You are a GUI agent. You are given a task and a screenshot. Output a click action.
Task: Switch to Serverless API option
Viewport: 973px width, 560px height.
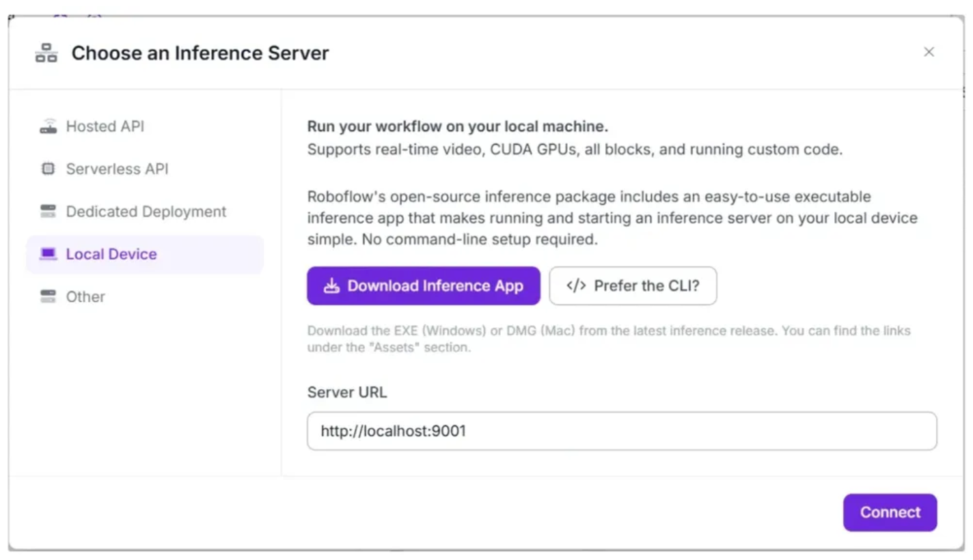tap(117, 169)
